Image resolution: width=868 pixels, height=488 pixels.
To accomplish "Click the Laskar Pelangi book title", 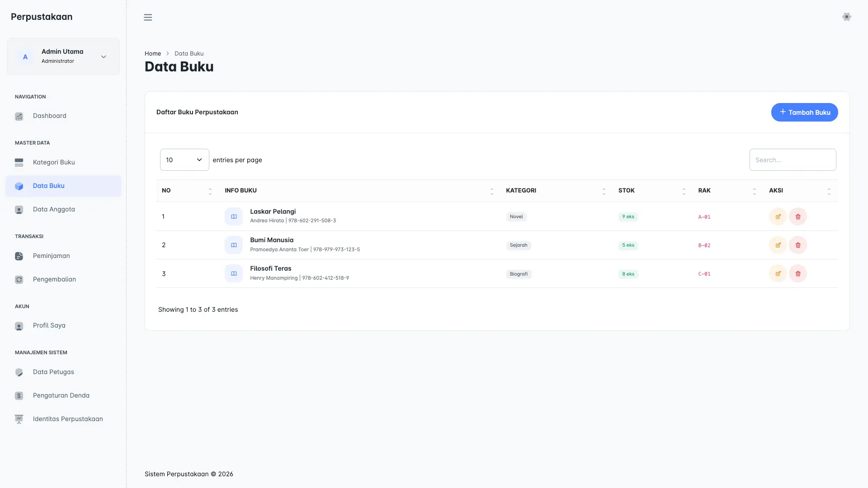I will 273,211.
